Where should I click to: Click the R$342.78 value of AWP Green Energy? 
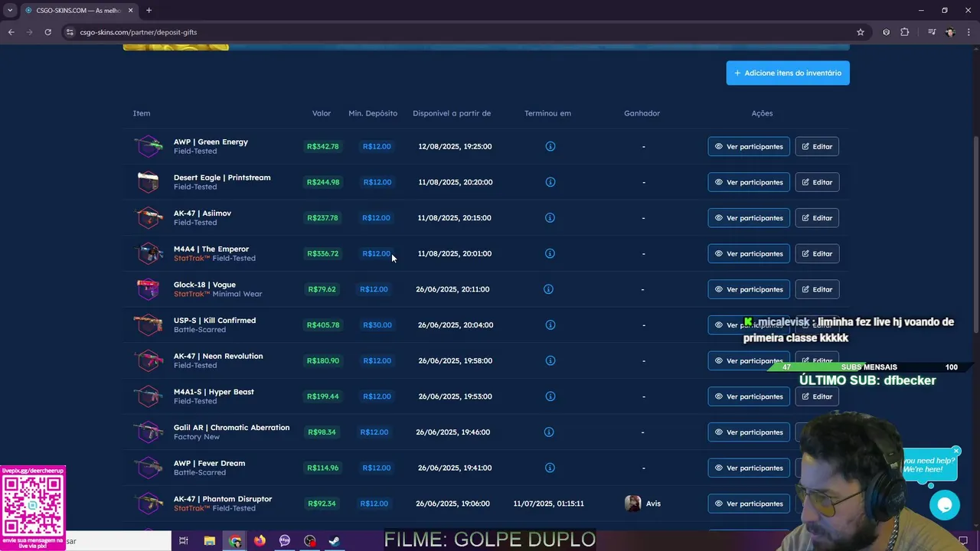(322, 146)
